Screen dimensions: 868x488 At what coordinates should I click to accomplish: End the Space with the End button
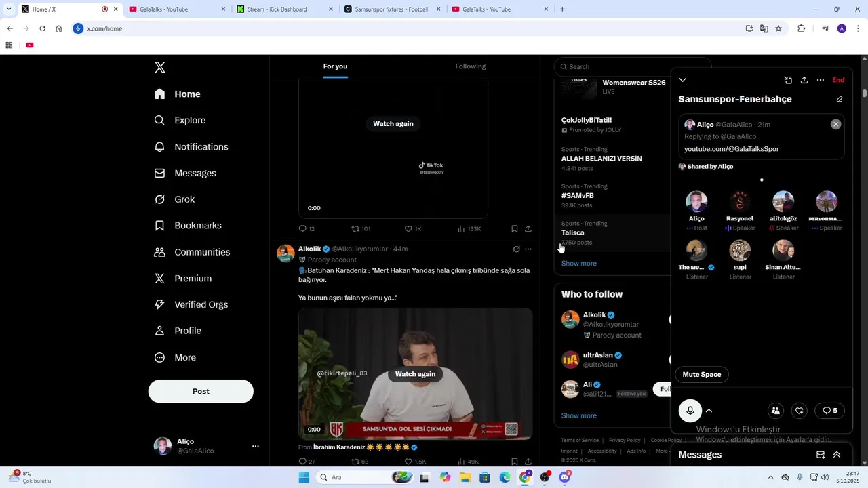tap(839, 80)
